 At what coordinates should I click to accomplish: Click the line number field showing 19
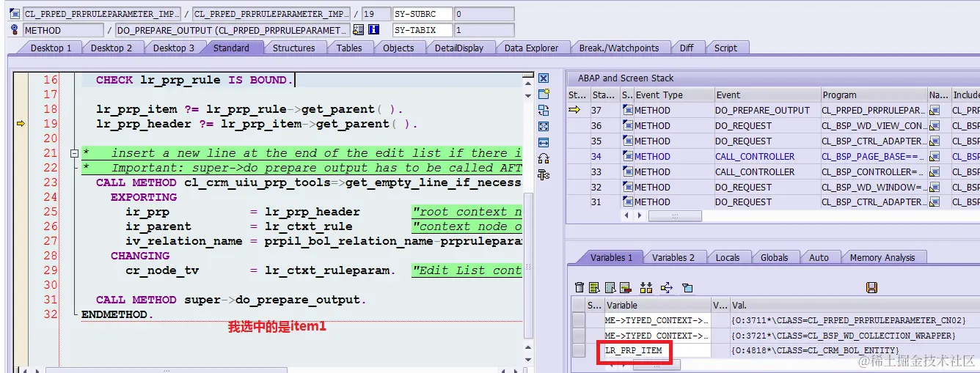pyautogui.click(x=376, y=14)
